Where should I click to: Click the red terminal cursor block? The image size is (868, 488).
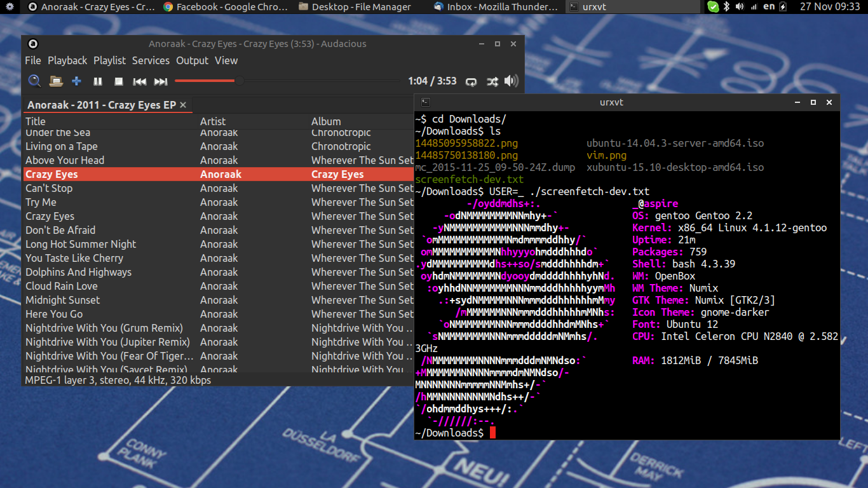point(492,433)
